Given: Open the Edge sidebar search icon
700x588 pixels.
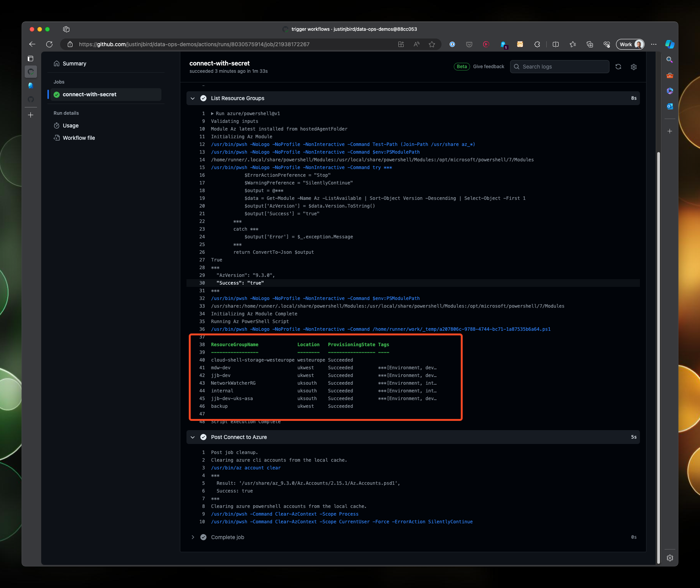Looking at the screenshot, I should (x=670, y=60).
